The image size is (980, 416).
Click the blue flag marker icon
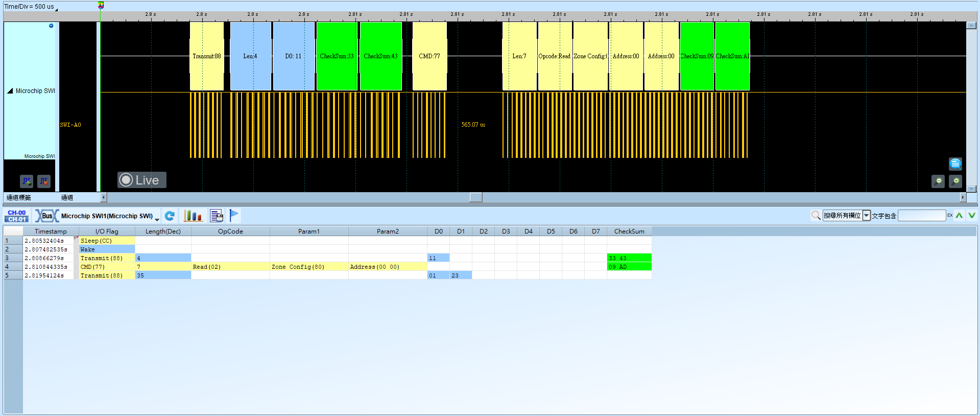(x=234, y=216)
